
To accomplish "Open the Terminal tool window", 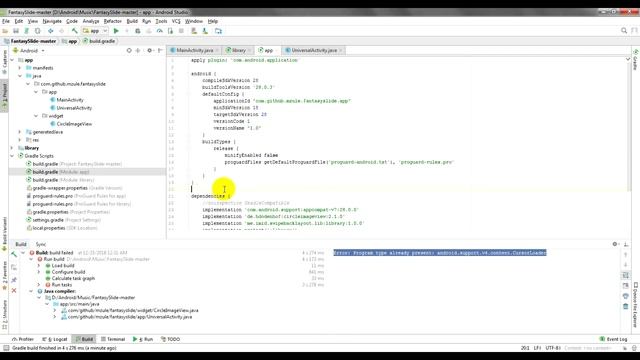I will point(113,339).
